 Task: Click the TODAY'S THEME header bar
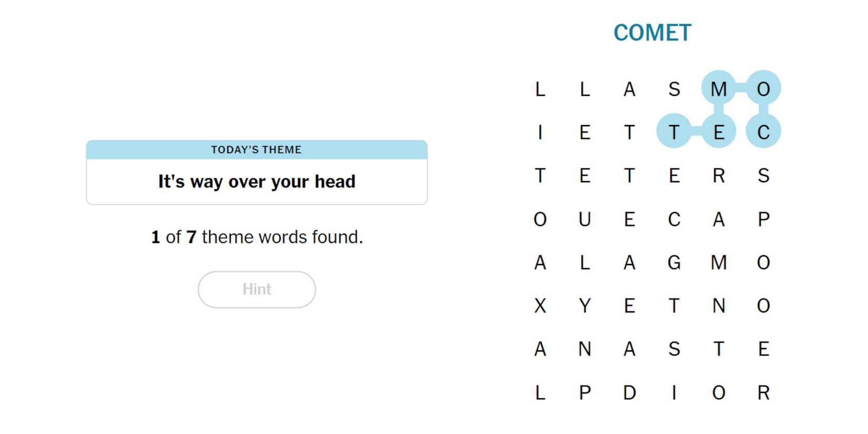(256, 149)
